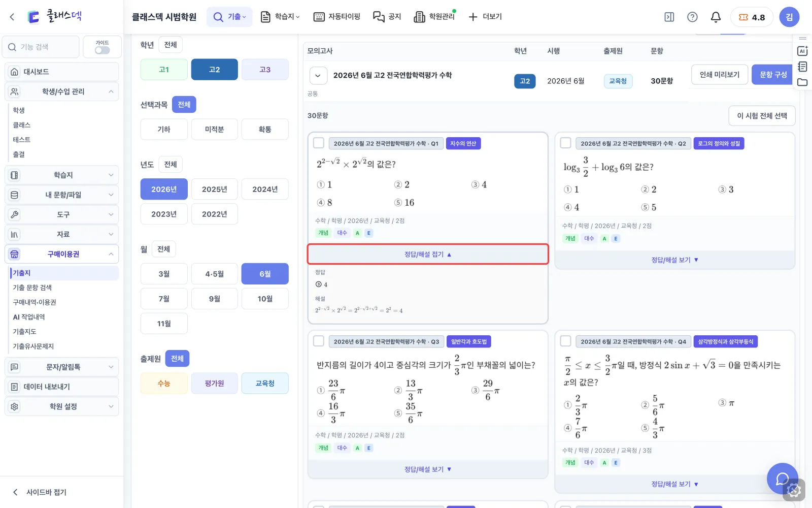Select the 고3 grade filter
The width and height of the screenshot is (812, 508).
(x=265, y=70)
